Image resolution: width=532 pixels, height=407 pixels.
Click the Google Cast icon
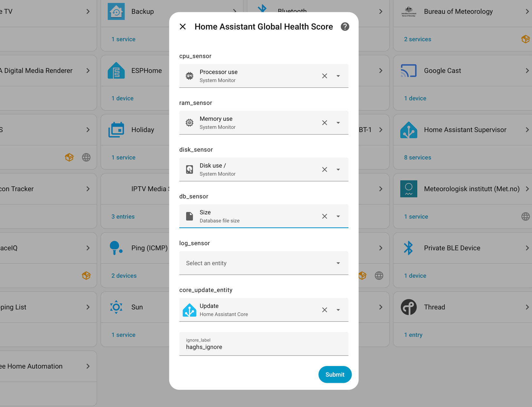coord(409,70)
